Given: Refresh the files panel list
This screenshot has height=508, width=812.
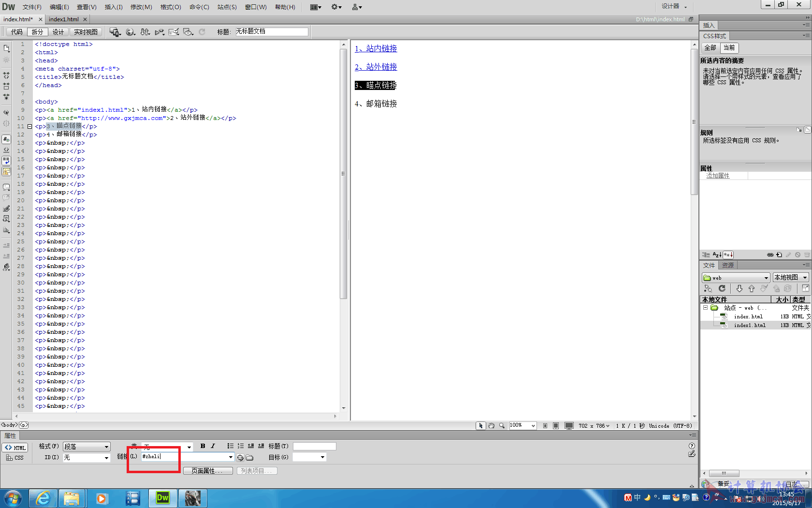Looking at the screenshot, I should pos(722,288).
